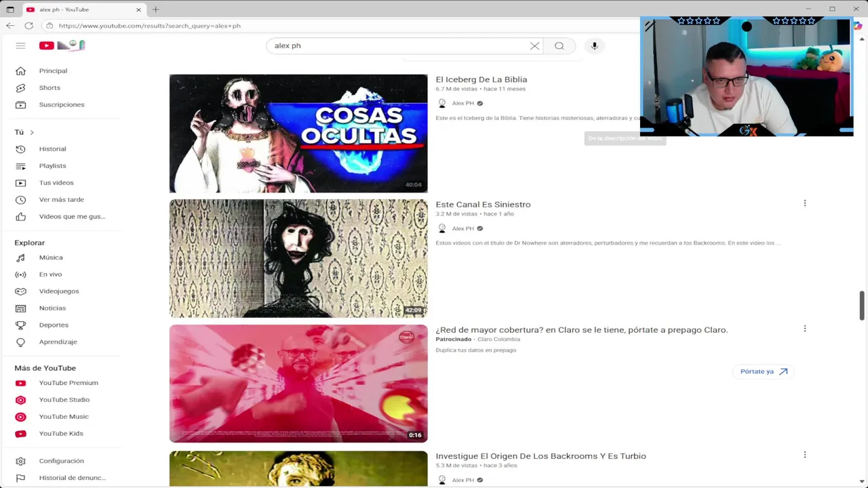Open the Tus videos icon

pos(20,182)
